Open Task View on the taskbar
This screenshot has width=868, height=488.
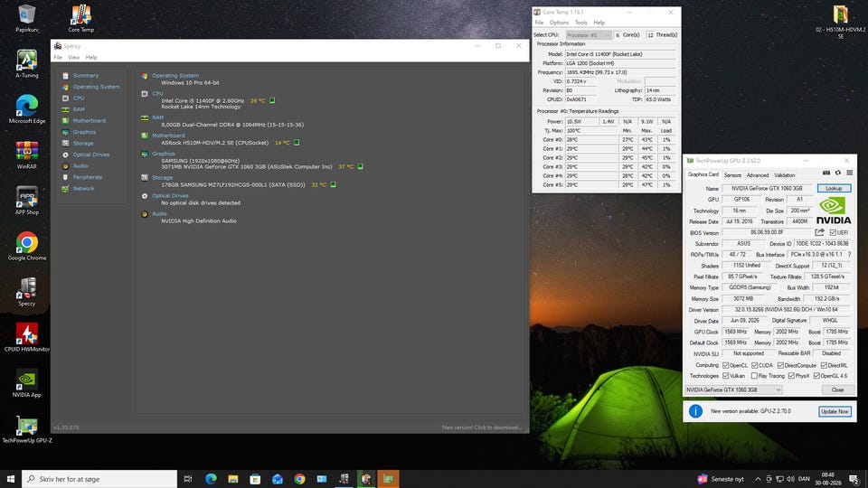point(188,479)
